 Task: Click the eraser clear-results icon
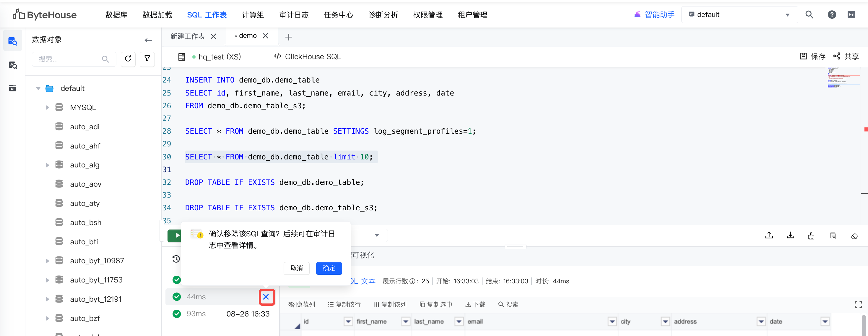point(854,236)
